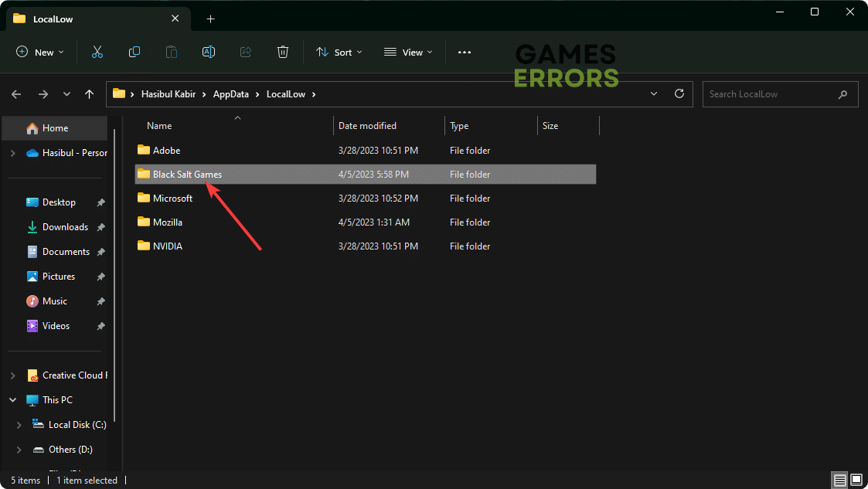
Task: Refresh the current folder view
Action: click(679, 93)
